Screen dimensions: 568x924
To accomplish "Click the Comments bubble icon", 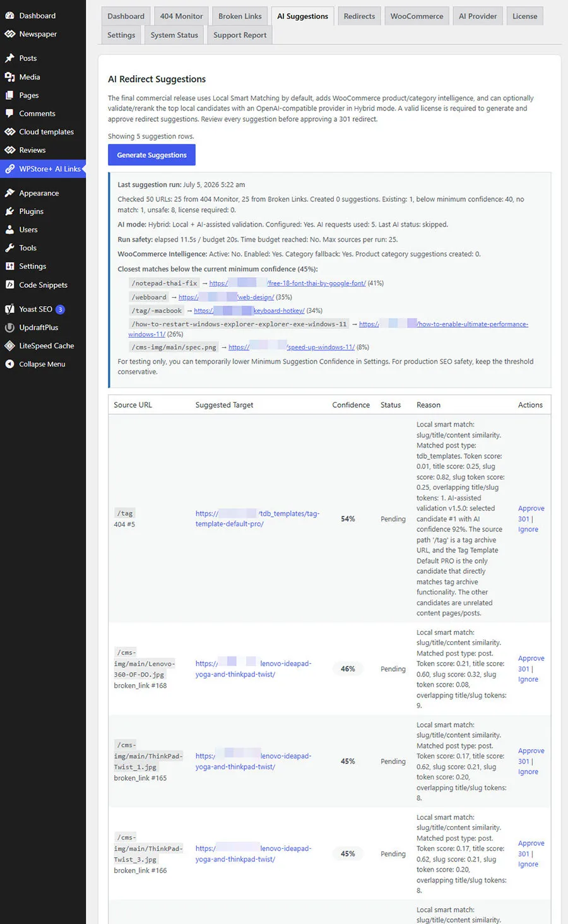I will click(9, 114).
